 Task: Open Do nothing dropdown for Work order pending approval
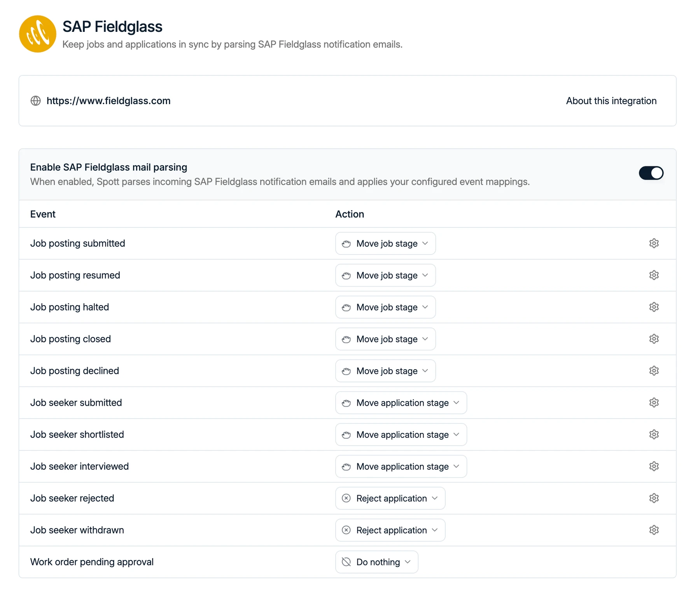point(377,562)
